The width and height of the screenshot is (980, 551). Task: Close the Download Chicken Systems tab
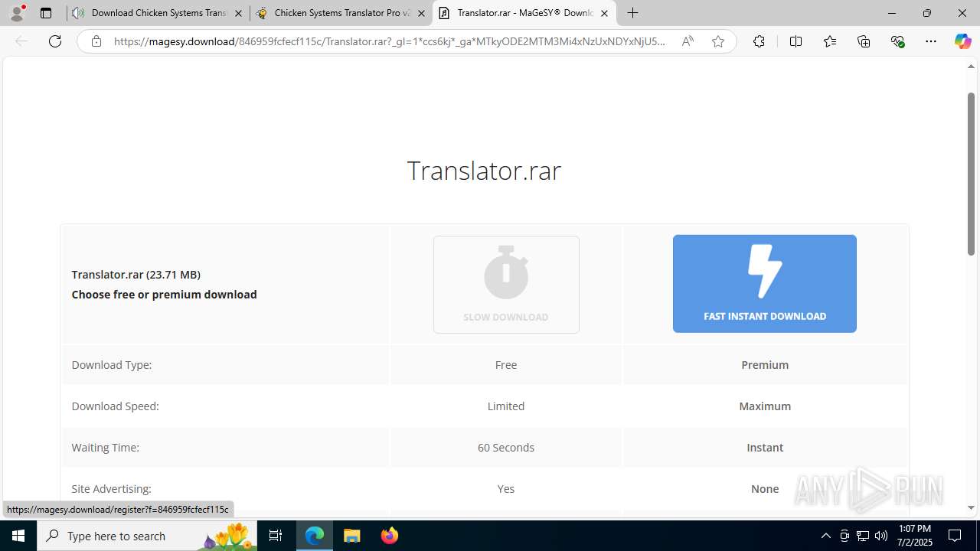(238, 13)
